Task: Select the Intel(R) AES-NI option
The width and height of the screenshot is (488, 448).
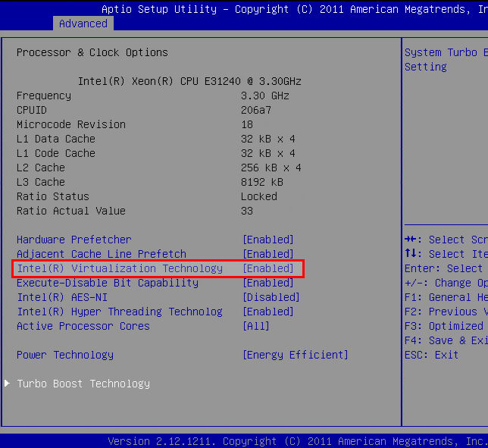Action: [x=62, y=297]
